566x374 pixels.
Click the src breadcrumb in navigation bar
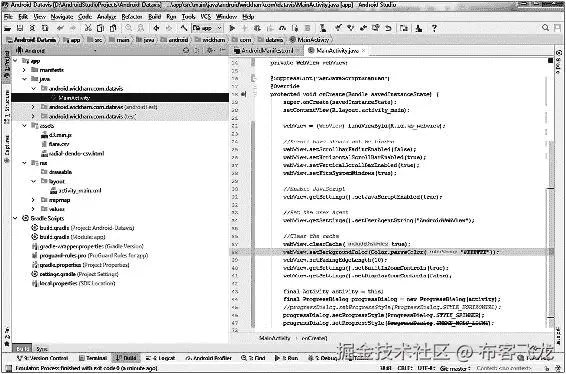click(x=95, y=40)
